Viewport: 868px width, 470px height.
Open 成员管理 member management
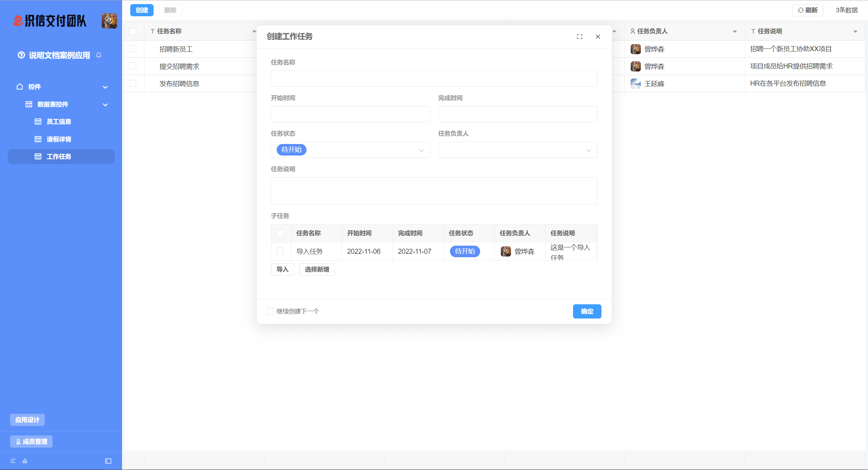31,442
